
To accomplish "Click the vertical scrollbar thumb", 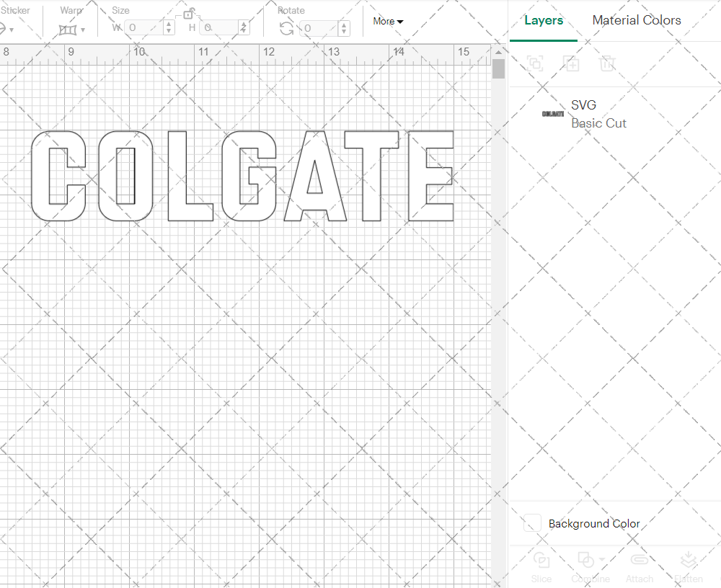I will point(498,69).
